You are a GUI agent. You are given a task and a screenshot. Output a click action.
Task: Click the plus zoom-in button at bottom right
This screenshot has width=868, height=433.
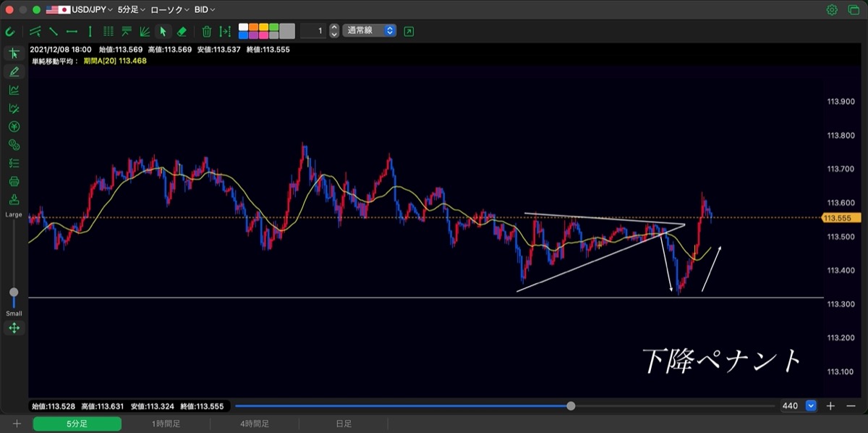coord(831,406)
